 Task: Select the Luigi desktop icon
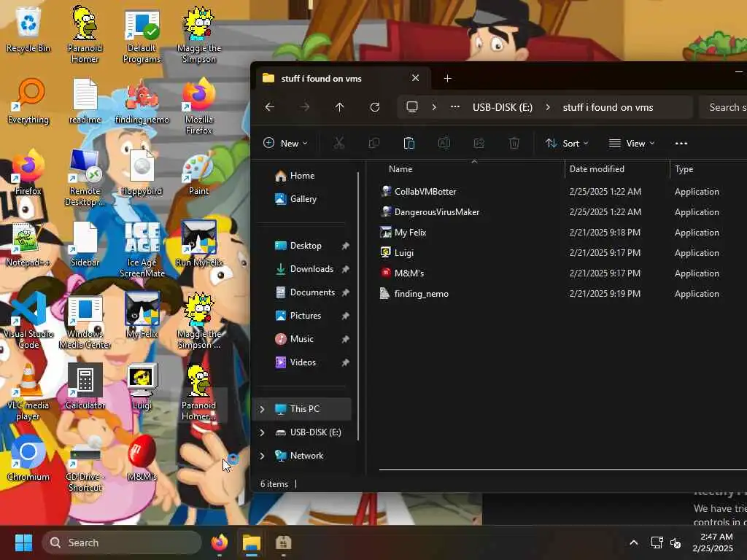[142, 387]
